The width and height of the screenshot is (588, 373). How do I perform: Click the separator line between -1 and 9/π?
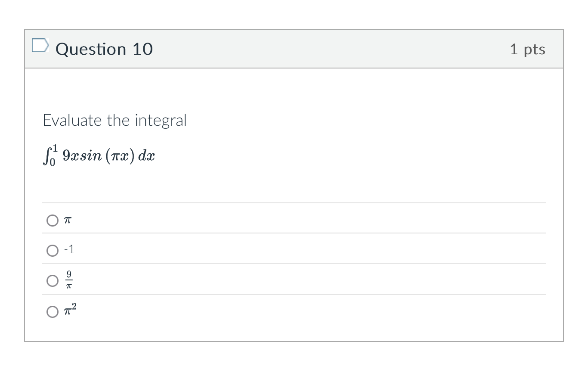point(294,263)
